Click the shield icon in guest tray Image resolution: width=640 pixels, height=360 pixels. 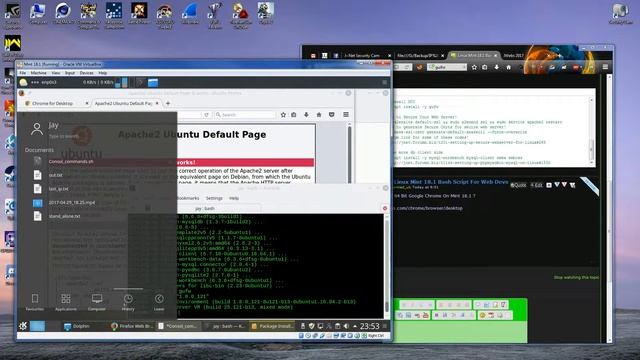pyautogui.click(x=311, y=326)
